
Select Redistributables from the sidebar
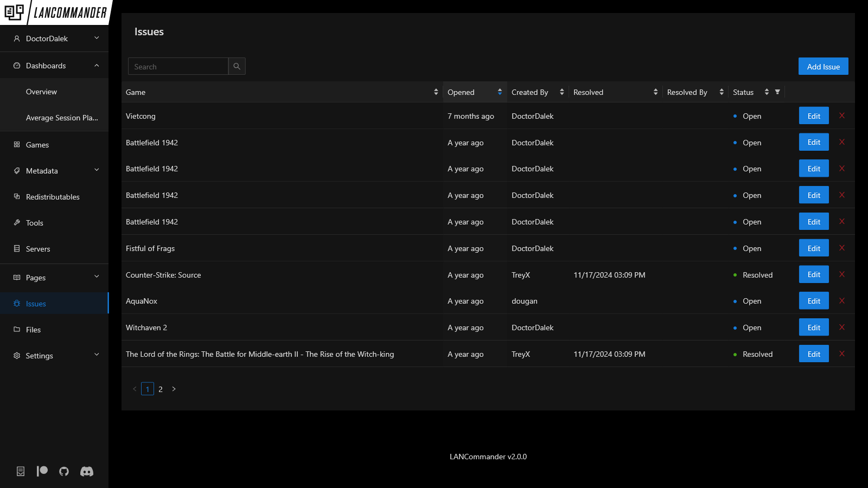coord(53,197)
